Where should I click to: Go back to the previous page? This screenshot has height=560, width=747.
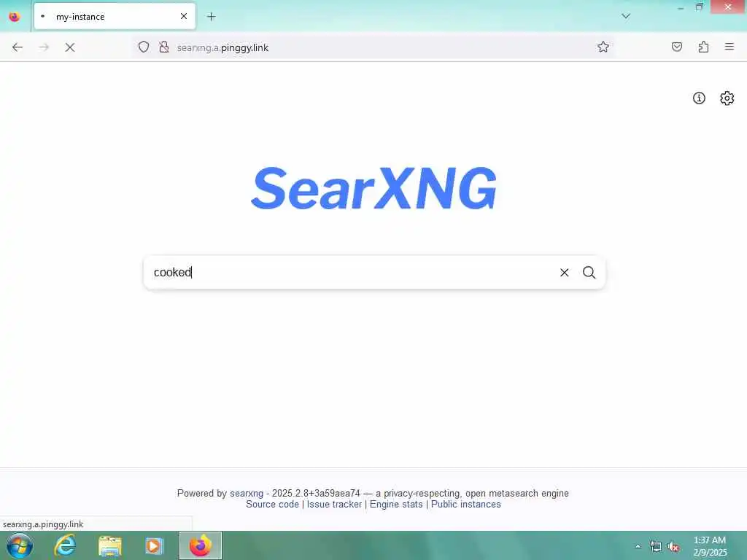18,47
